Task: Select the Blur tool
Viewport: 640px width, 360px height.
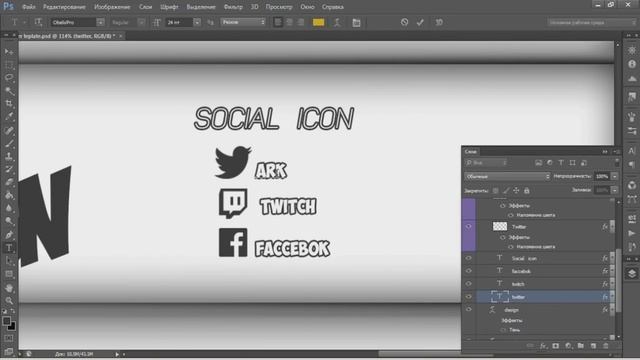Action: [x=9, y=209]
